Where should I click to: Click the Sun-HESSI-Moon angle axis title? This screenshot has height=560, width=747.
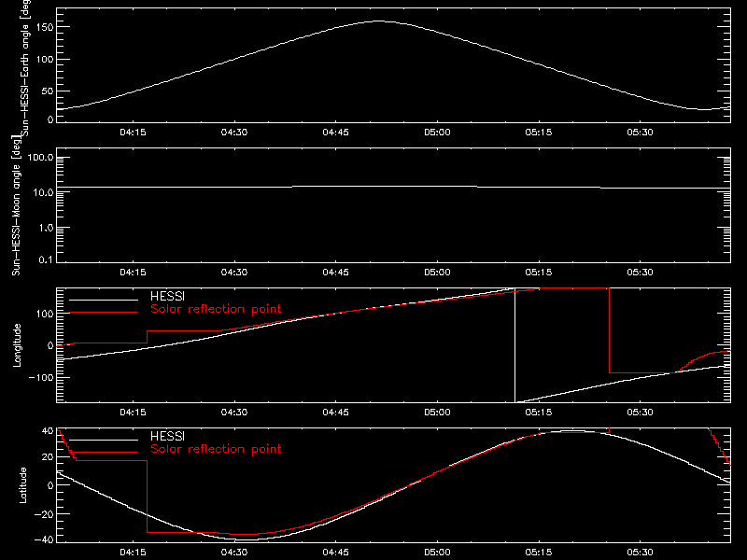coord(16,205)
